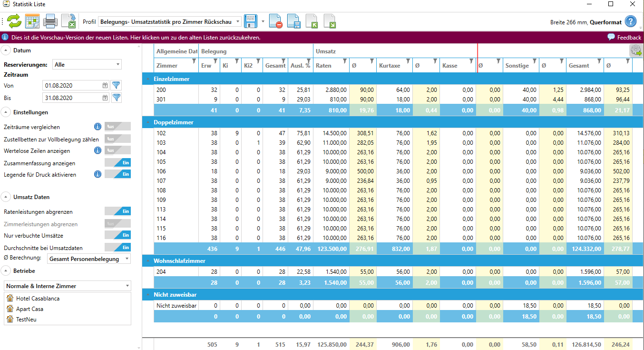Click the printer icon
644x350 pixels.
tap(50, 21)
